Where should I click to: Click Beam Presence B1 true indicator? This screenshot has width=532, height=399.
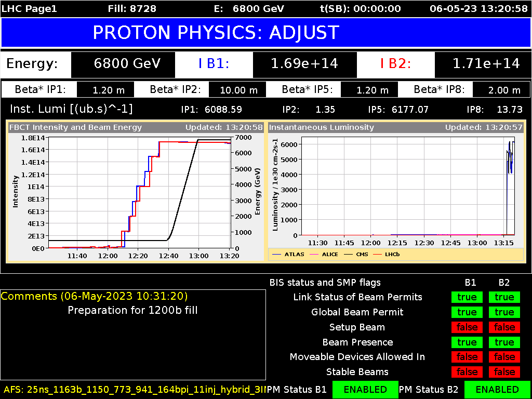pyautogui.click(x=467, y=342)
